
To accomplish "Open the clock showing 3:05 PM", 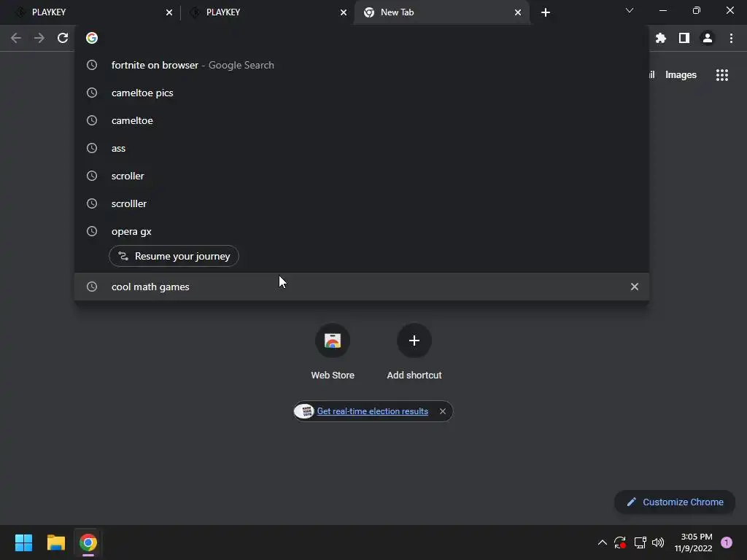I will pyautogui.click(x=693, y=542).
